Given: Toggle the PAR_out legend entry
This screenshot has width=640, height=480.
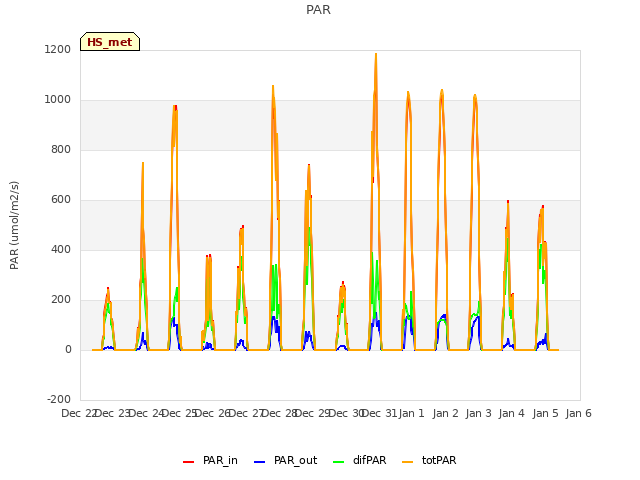Looking at the screenshot, I should pos(285,460).
